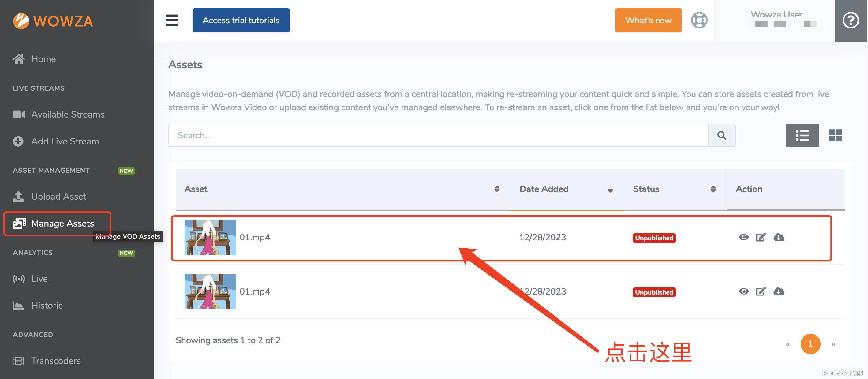Select the Upload Asset menu item

tap(58, 196)
